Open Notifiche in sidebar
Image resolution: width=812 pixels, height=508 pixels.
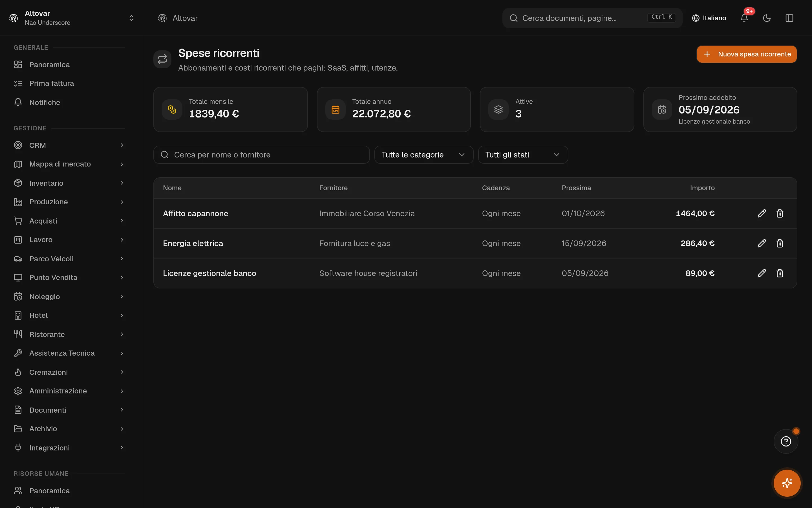click(x=69, y=102)
